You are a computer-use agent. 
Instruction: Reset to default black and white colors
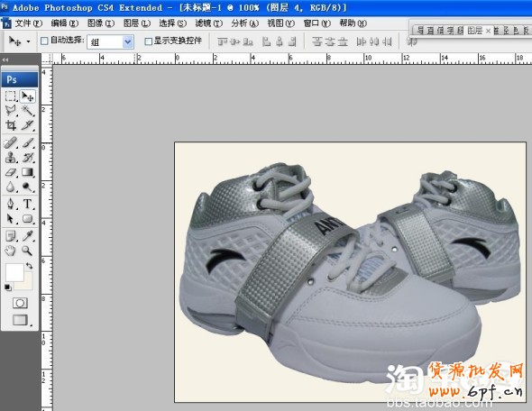8,288
